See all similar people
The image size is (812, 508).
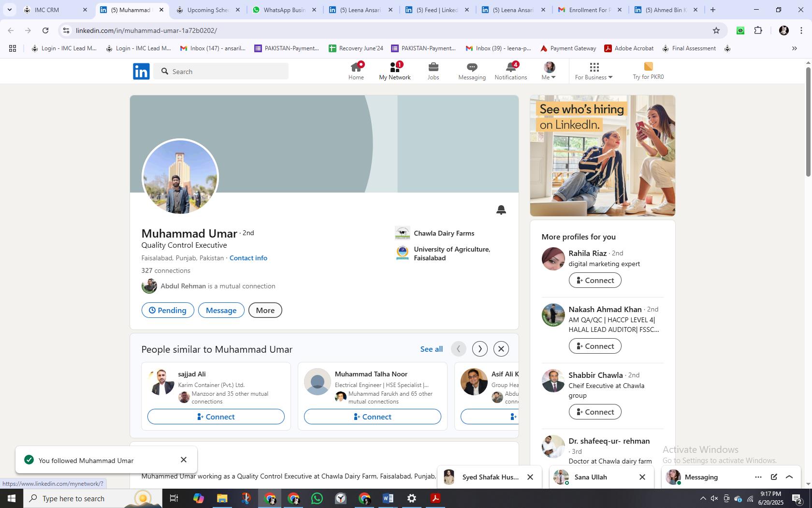click(432, 349)
